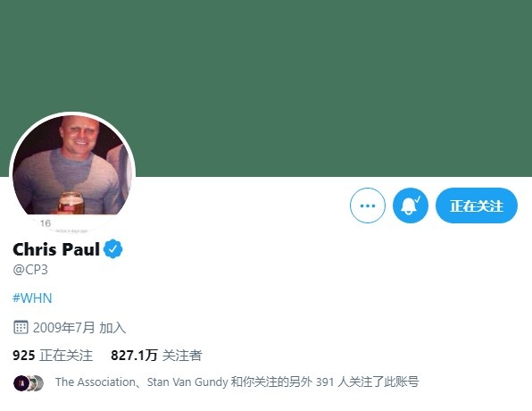Click the green header banner image
Viewport: 532px width, 411px height.
[x=266, y=88]
